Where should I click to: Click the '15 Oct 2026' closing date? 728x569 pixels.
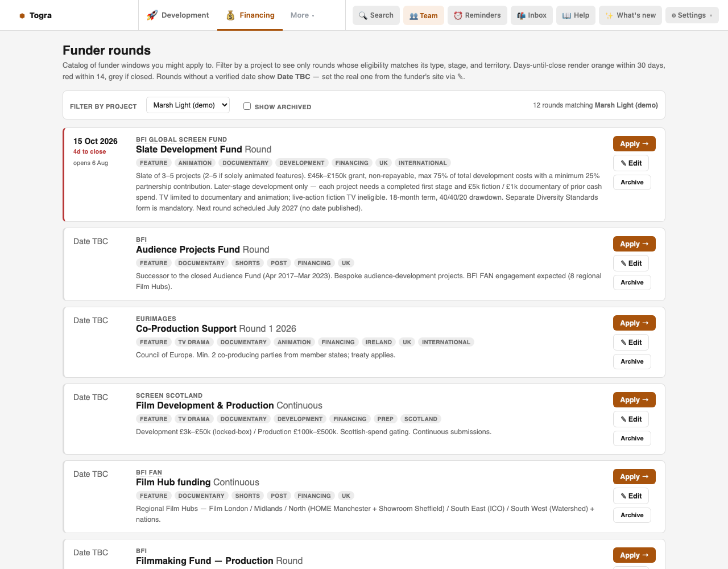coord(96,141)
